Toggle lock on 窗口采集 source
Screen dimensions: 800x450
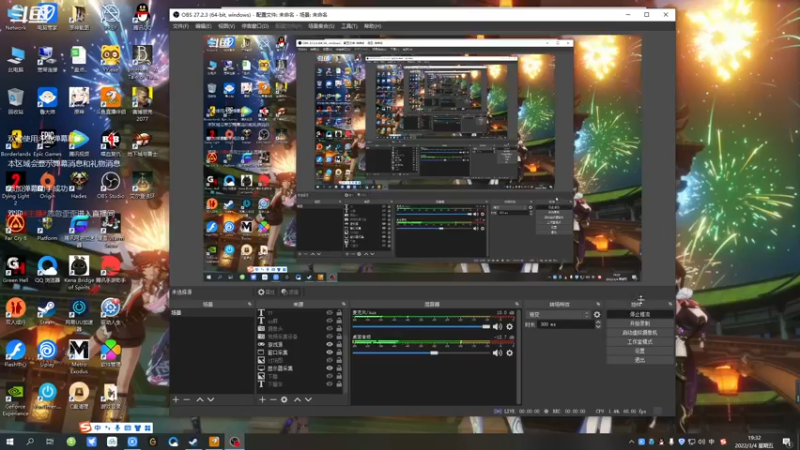(339, 352)
